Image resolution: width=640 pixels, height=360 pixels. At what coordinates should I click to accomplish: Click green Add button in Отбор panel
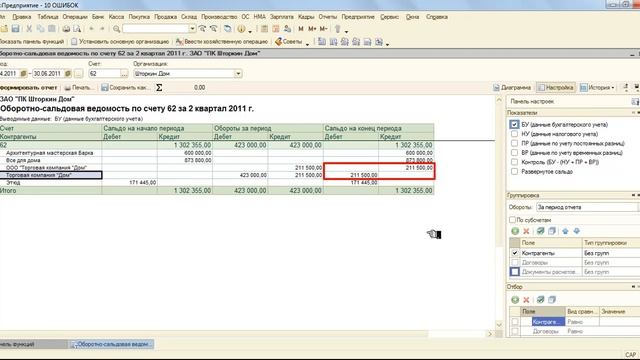point(515,300)
